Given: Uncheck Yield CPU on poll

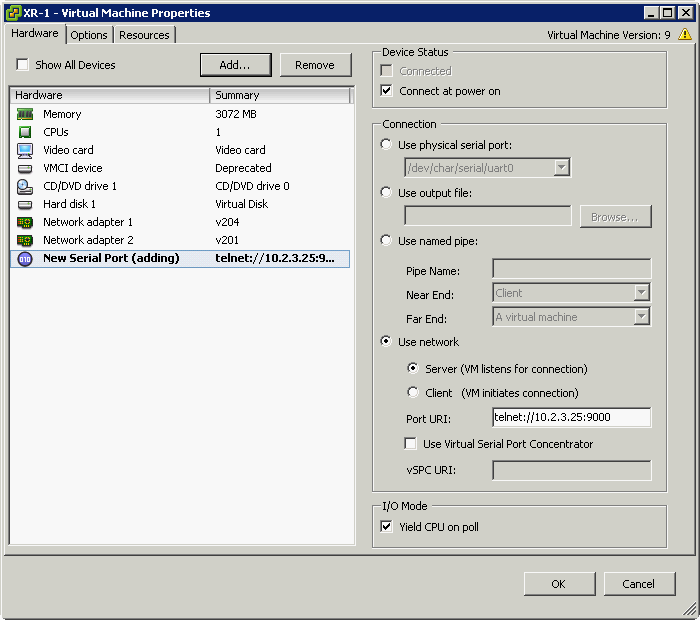Looking at the screenshot, I should click(387, 526).
